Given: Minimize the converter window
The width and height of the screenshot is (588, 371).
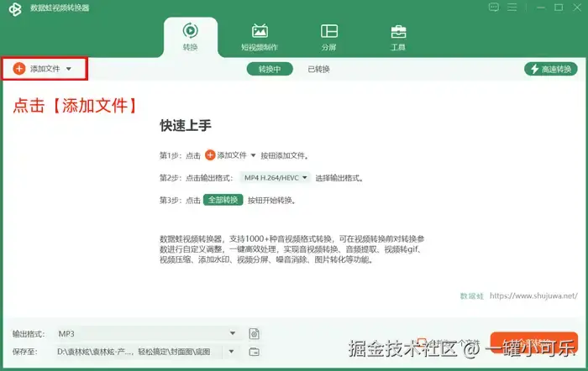Looking at the screenshot, I should pos(541,8).
